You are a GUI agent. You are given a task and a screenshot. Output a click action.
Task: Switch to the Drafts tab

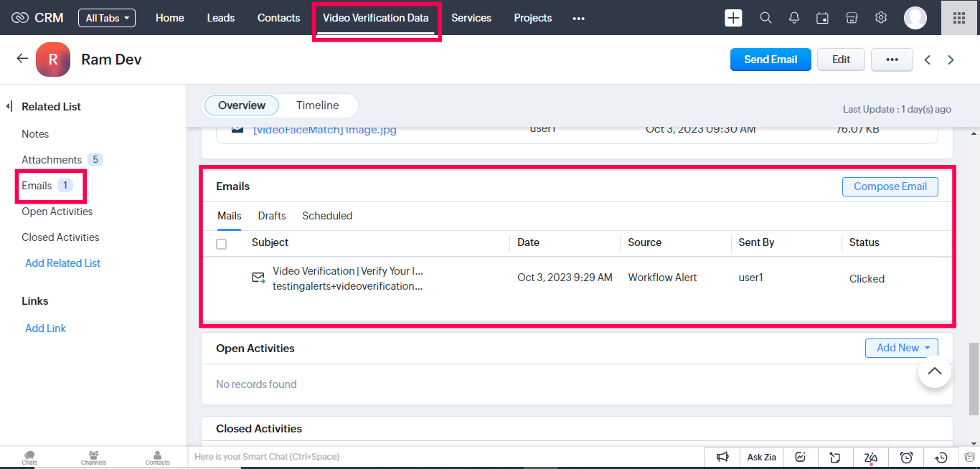pos(272,216)
